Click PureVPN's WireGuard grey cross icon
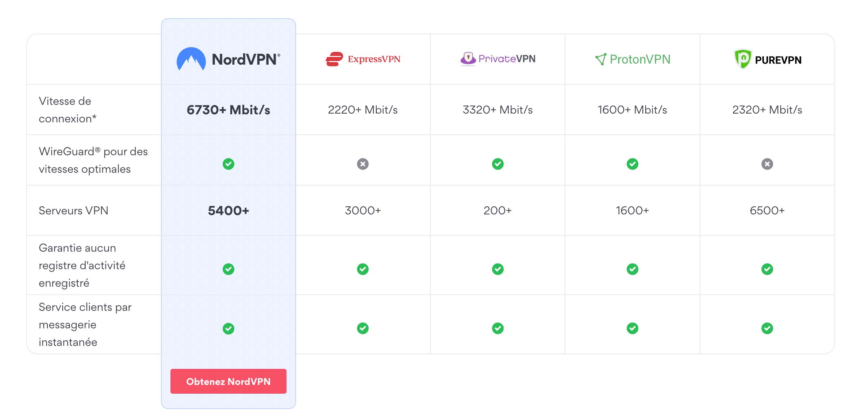This screenshot has width=868, height=420. (767, 164)
